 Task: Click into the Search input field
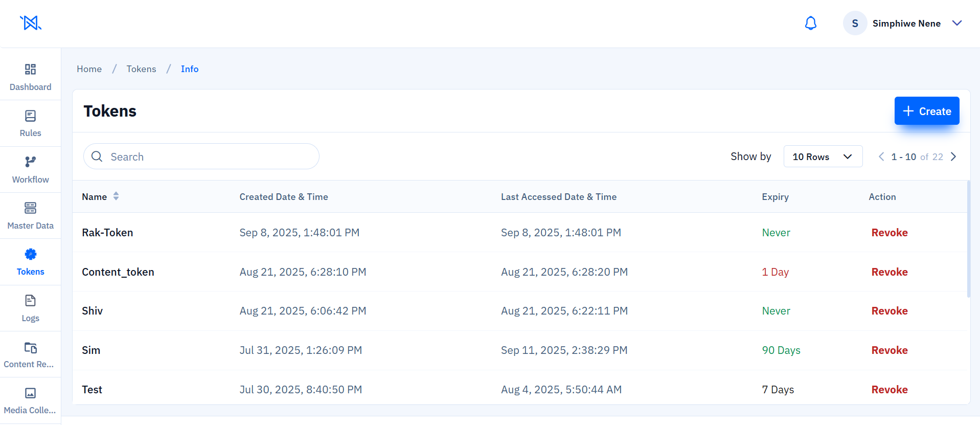(x=210, y=157)
